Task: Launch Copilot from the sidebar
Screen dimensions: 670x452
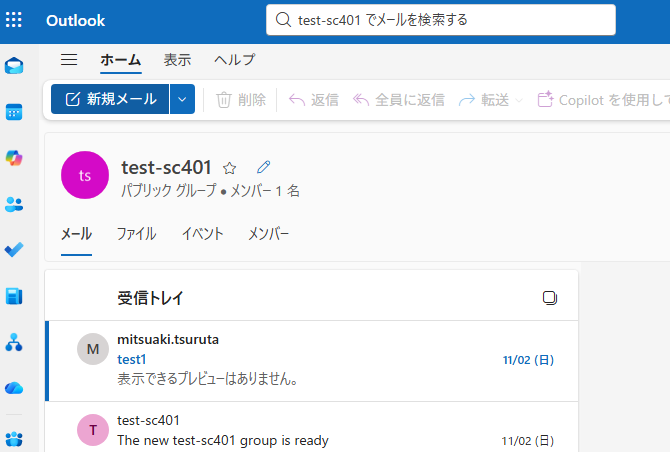Action: (x=14, y=158)
